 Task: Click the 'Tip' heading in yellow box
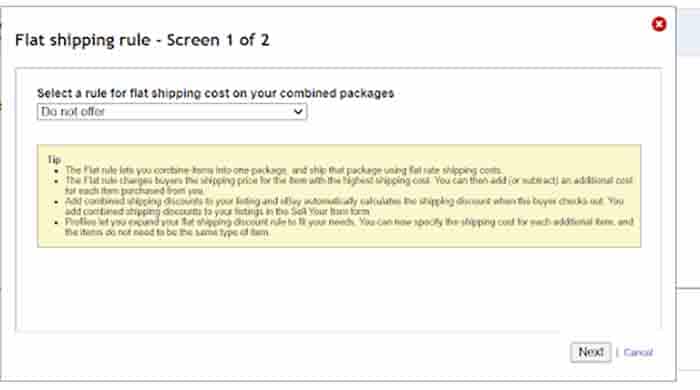tap(54, 160)
